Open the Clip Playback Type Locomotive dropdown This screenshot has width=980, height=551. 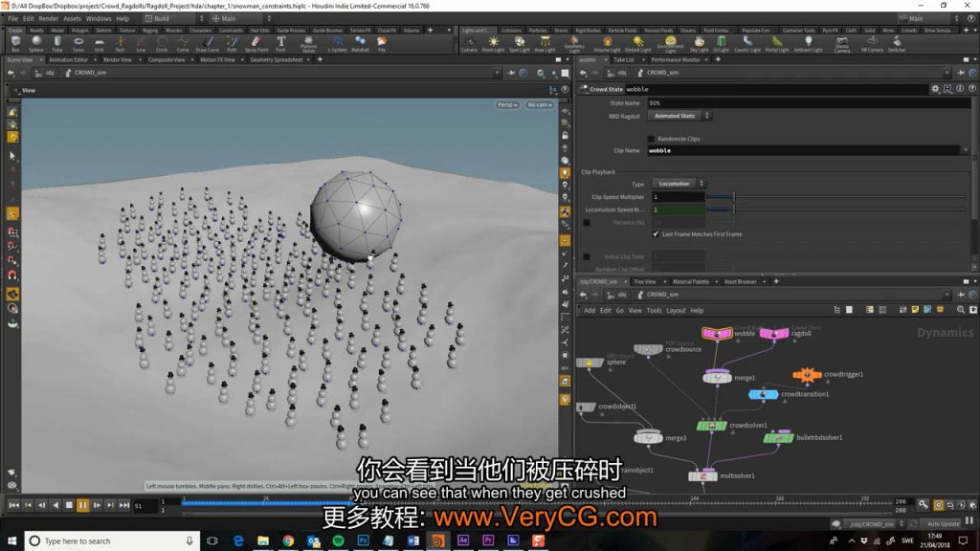point(679,184)
